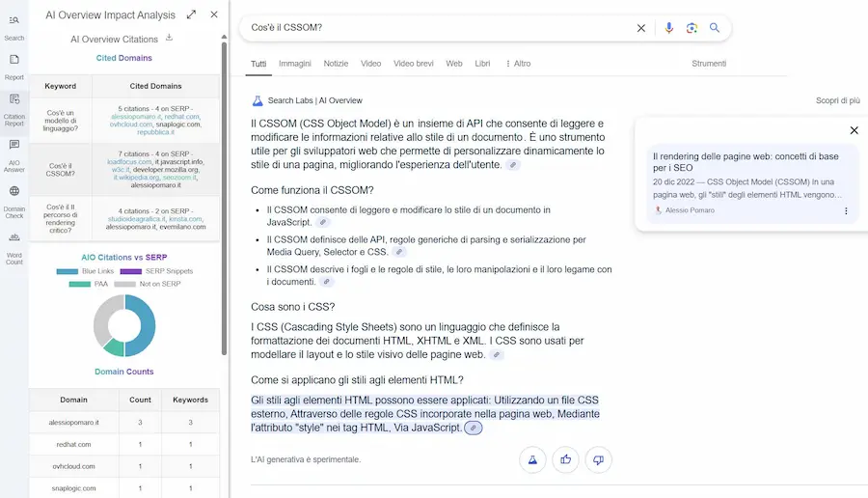Switch to the Web tab

454,64
